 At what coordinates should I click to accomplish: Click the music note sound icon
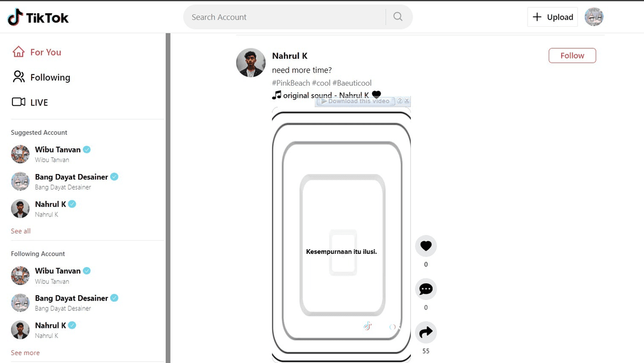tap(276, 95)
